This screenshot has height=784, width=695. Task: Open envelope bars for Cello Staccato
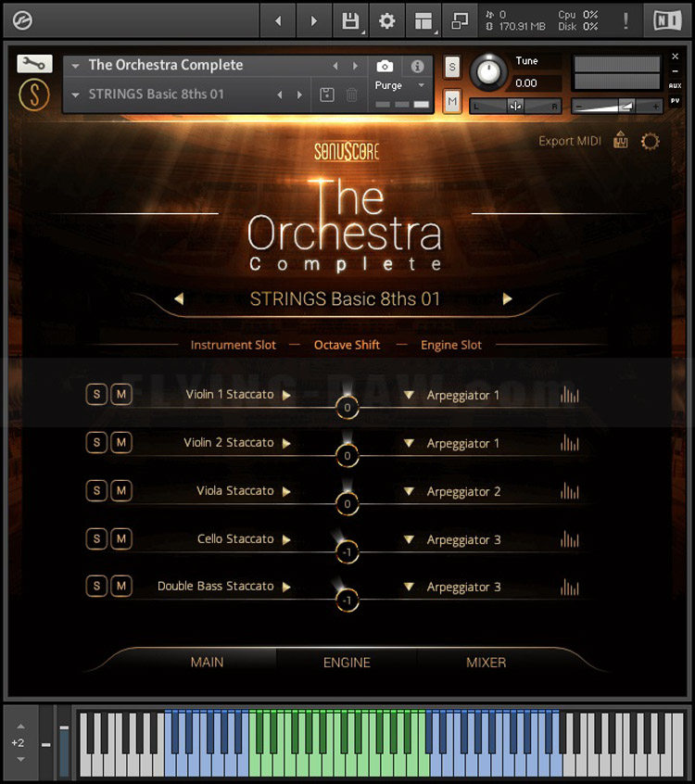coord(570,539)
